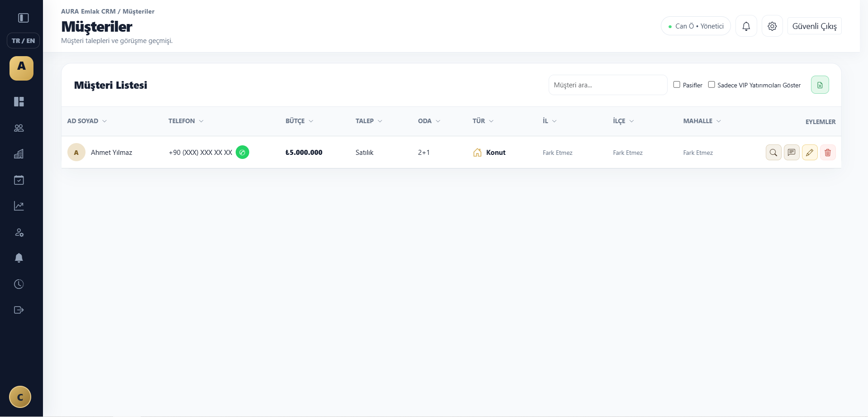Image resolution: width=868 pixels, height=417 pixels.
Task: Click the AURA Emlak CRM breadcrumb
Action: click(x=88, y=11)
